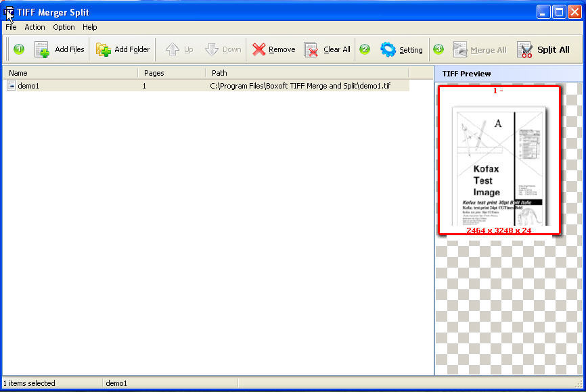
Task: Click the Up arrow icon
Action: [173, 49]
